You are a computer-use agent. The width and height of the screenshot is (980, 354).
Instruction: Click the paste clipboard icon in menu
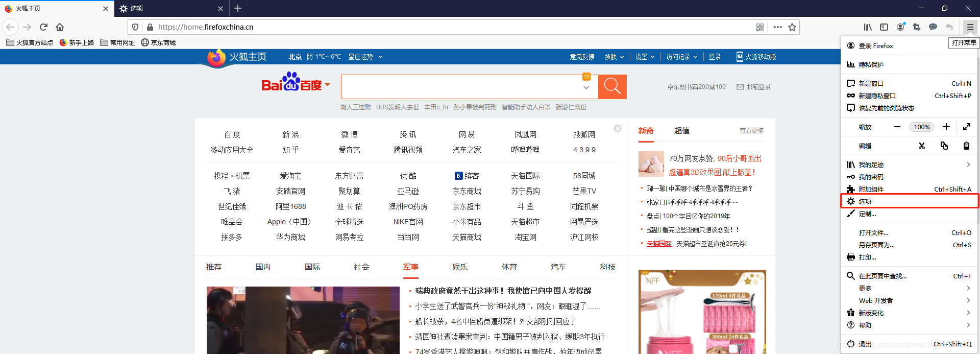(x=966, y=146)
